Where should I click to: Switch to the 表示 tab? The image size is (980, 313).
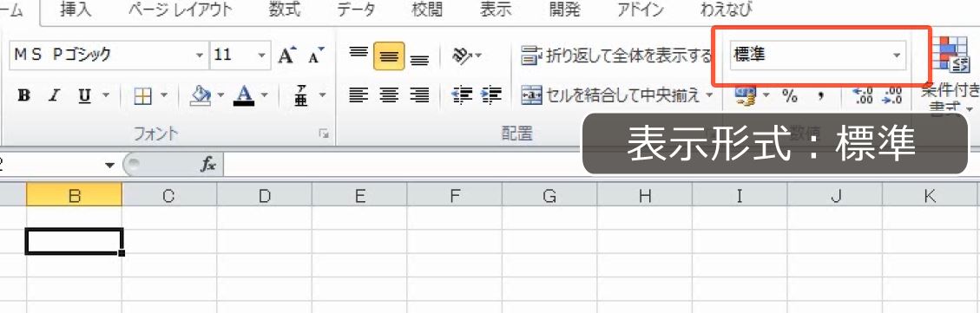(496, 10)
